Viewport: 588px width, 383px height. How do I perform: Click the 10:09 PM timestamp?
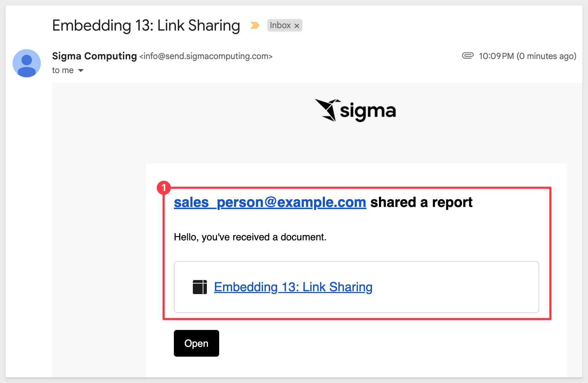click(x=496, y=56)
